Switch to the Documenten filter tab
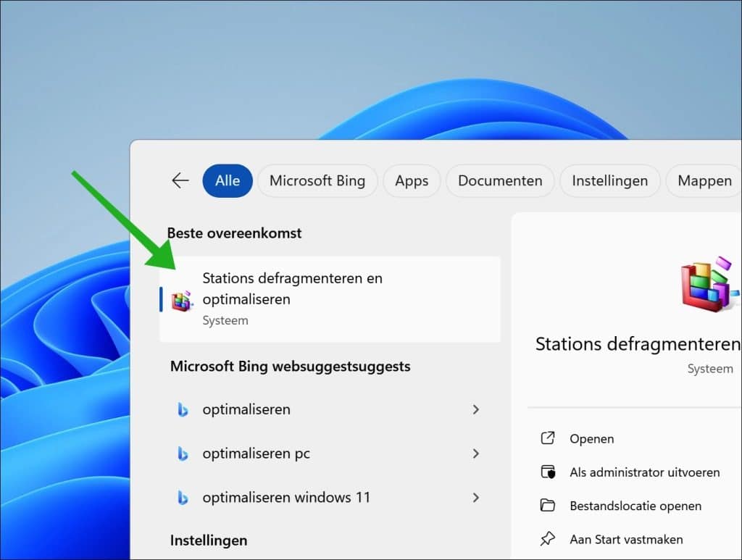Viewport: 742px width, 560px height. pyautogui.click(x=500, y=180)
